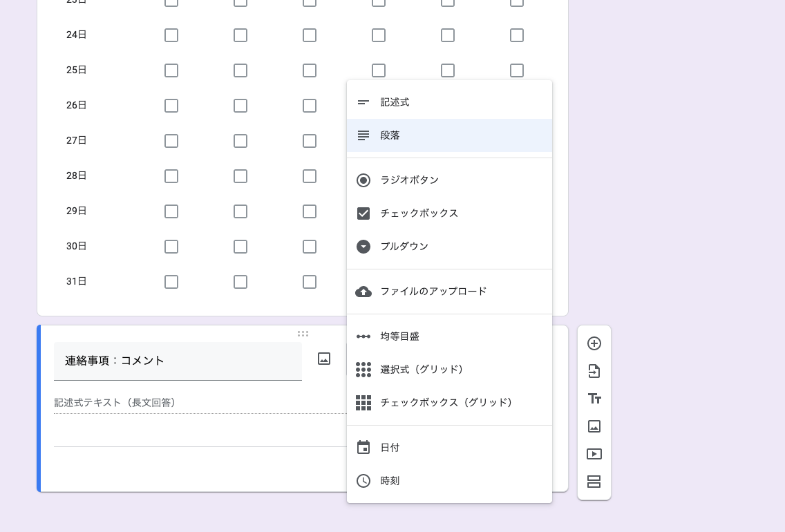Select 均等目盛 scale question type
Screen dimensions: 785x532
pyautogui.click(x=401, y=336)
